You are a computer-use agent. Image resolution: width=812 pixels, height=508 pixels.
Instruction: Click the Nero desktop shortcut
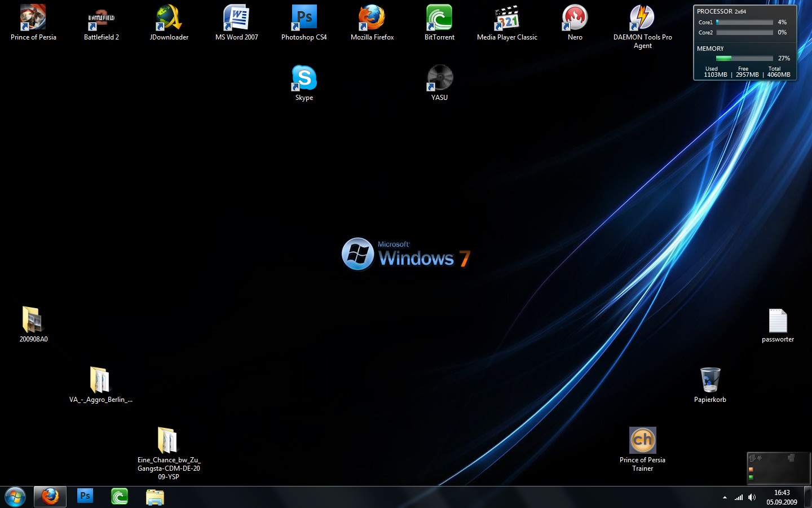click(575, 23)
